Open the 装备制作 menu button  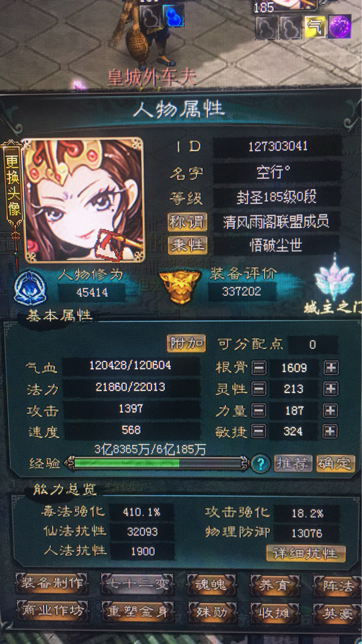pos(52,584)
